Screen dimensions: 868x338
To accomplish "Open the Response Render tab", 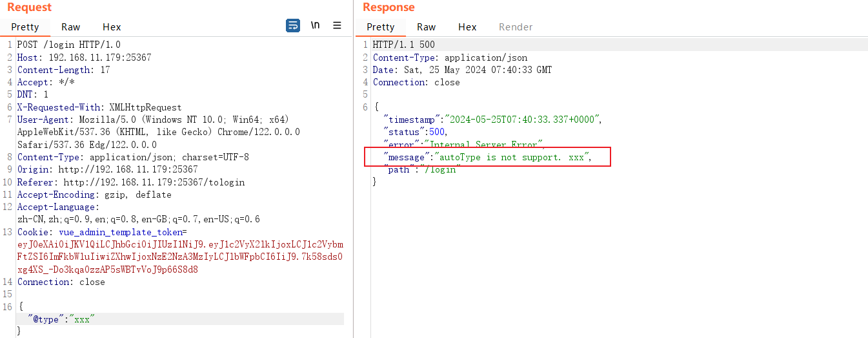I will click(516, 27).
